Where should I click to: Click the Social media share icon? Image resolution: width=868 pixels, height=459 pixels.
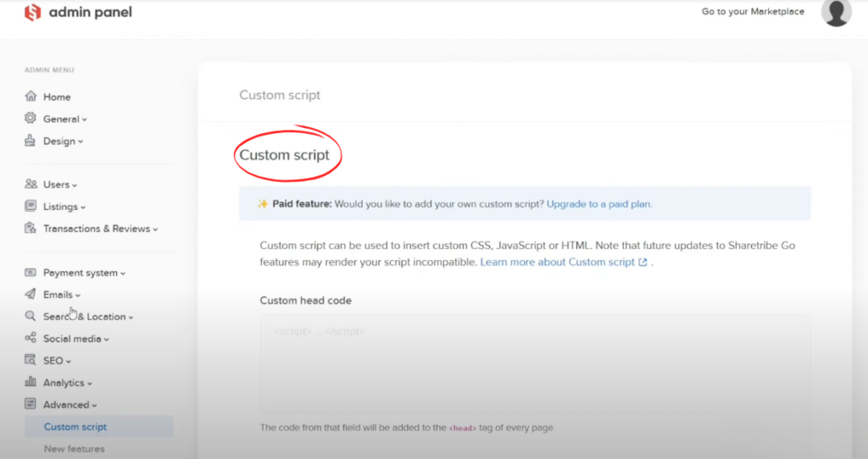pos(31,338)
